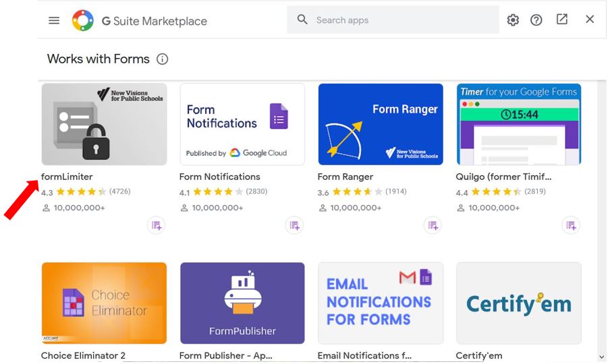Click Form Notifications review count (2830)
The image size is (608, 364).
pos(256,191)
